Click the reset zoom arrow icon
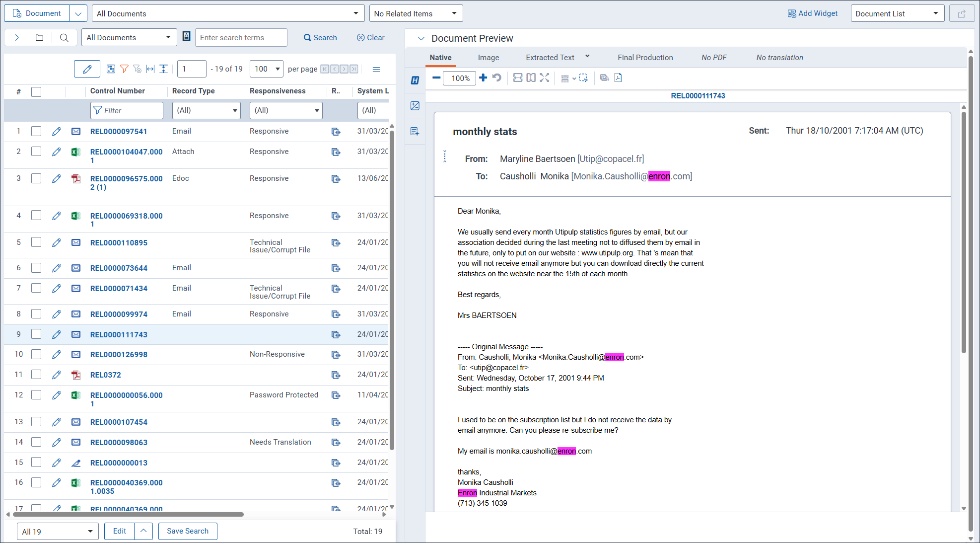The image size is (980, 543). (497, 78)
